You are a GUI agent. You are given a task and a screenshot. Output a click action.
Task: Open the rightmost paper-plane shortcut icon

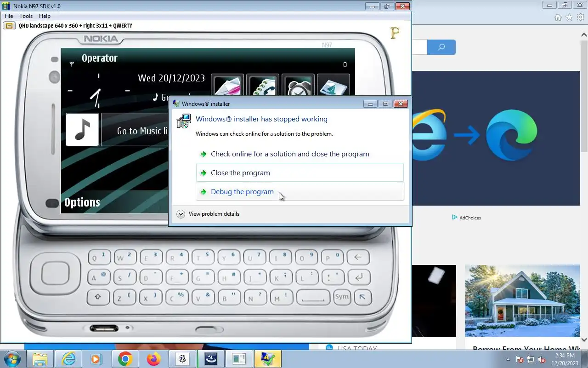click(334, 86)
